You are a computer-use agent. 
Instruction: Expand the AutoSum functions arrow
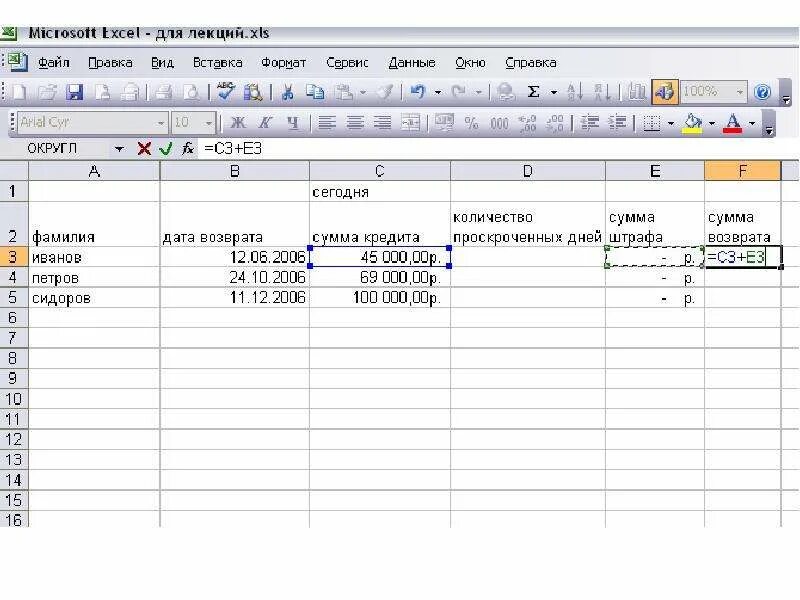pos(554,93)
